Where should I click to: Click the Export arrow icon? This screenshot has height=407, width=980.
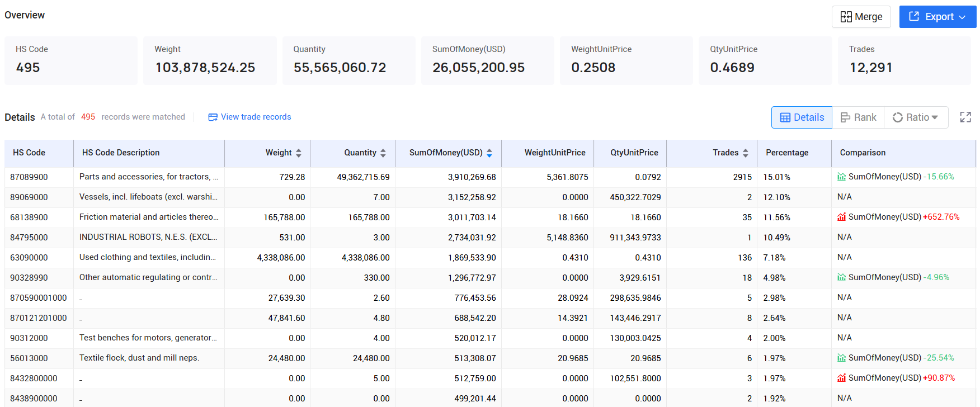pos(914,16)
